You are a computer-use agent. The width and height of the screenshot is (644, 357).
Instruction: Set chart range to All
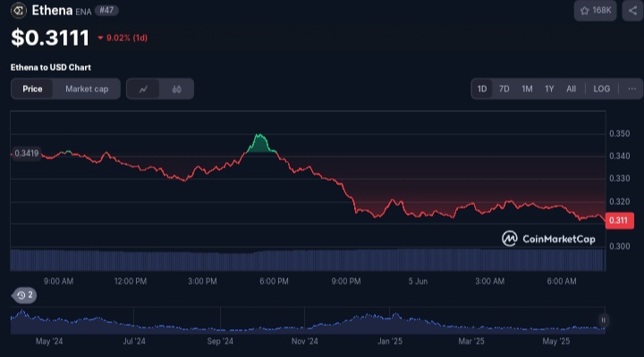coord(571,89)
